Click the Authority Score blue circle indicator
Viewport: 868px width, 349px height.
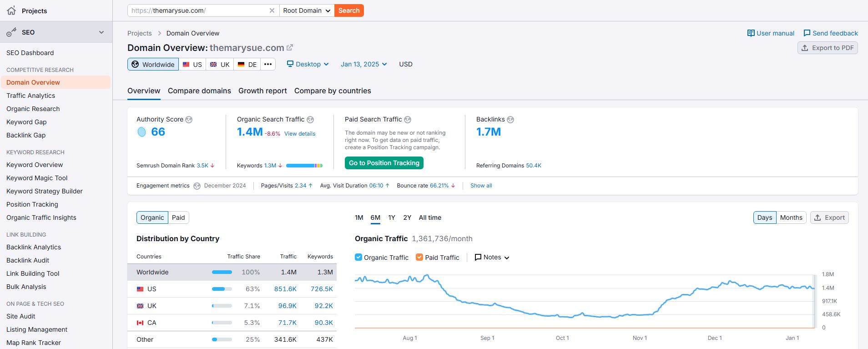click(141, 132)
